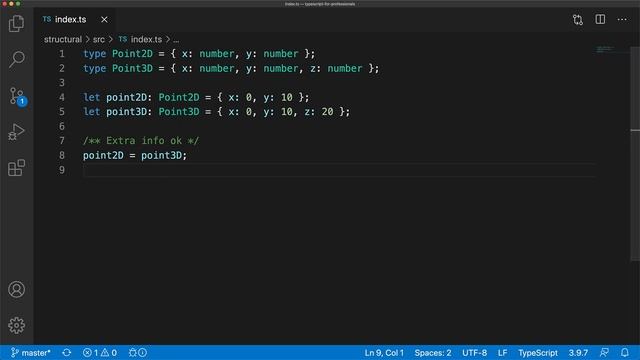The image size is (640, 360).
Task: Open the Run and Debug view
Action: (x=16, y=132)
